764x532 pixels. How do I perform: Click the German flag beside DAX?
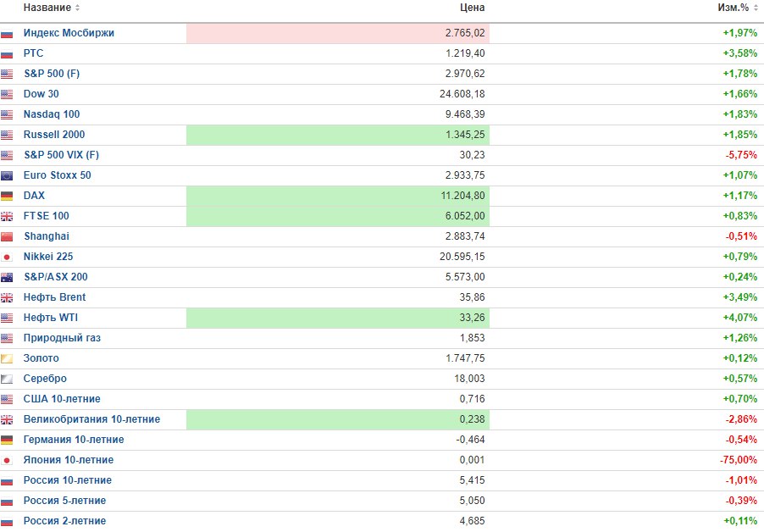7,196
